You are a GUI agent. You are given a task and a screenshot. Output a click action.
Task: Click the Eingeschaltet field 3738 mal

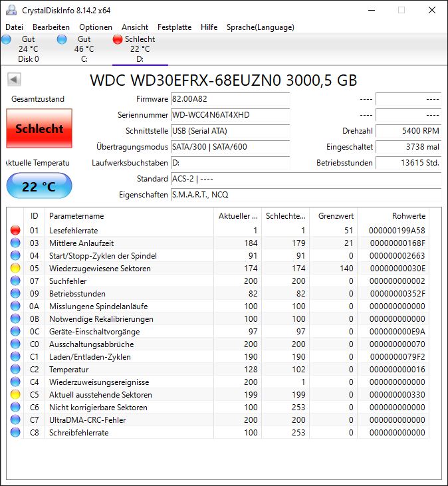pos(408,147)
